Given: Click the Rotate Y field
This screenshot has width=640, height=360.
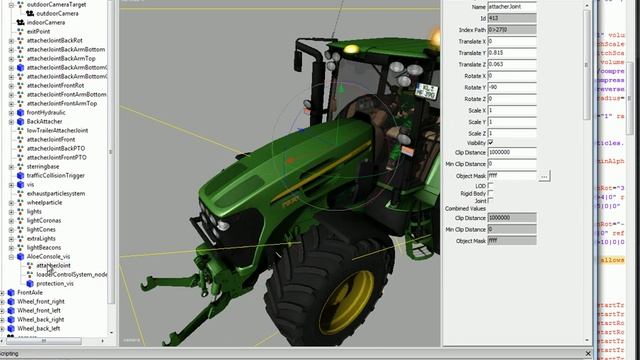Looking at the screenshot, I should [x=512, y=87].
